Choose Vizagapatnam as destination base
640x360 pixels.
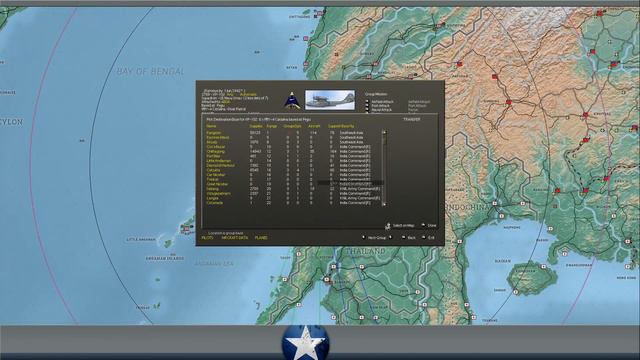pos(218,193)
